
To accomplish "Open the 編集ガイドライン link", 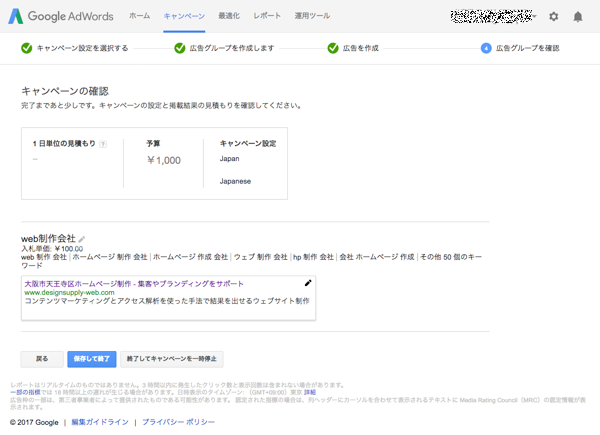I will point(100,422).
